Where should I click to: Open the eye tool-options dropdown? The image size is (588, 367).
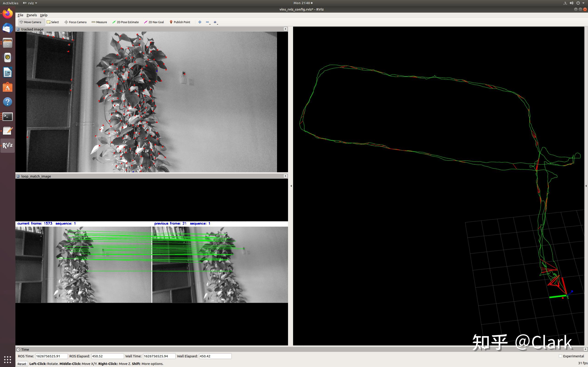(215, 22)
